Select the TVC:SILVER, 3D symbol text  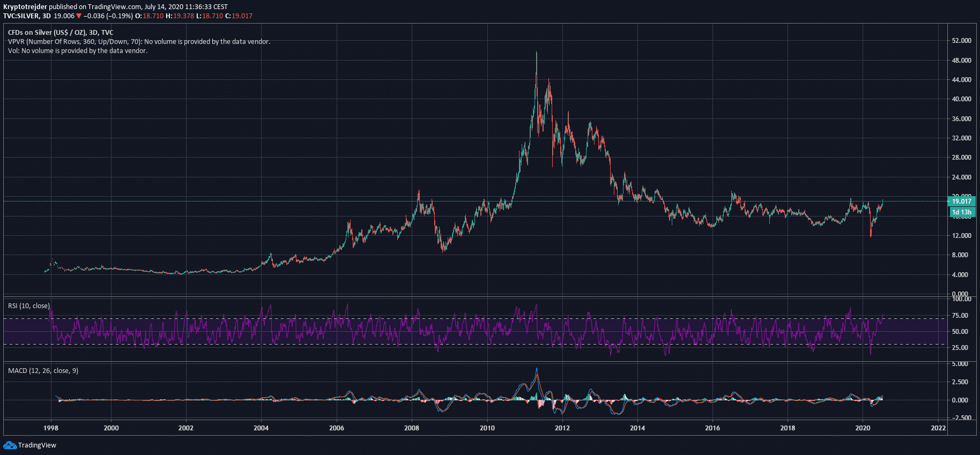click(27, 16)
